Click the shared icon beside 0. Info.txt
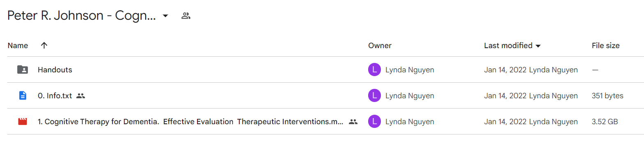Viewport: 644px width, 153px height. click(81, 96)
